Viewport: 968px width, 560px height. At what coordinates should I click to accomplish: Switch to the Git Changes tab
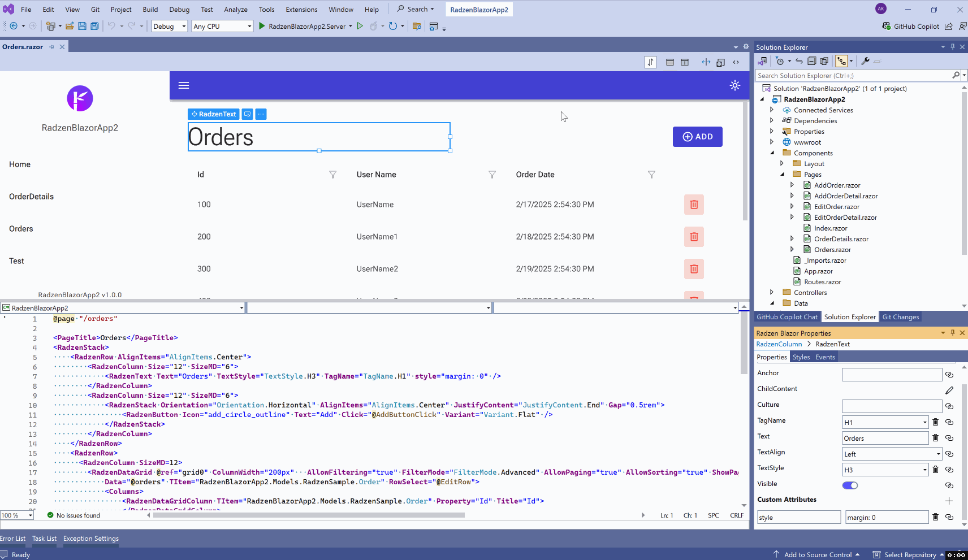point(901,317)
